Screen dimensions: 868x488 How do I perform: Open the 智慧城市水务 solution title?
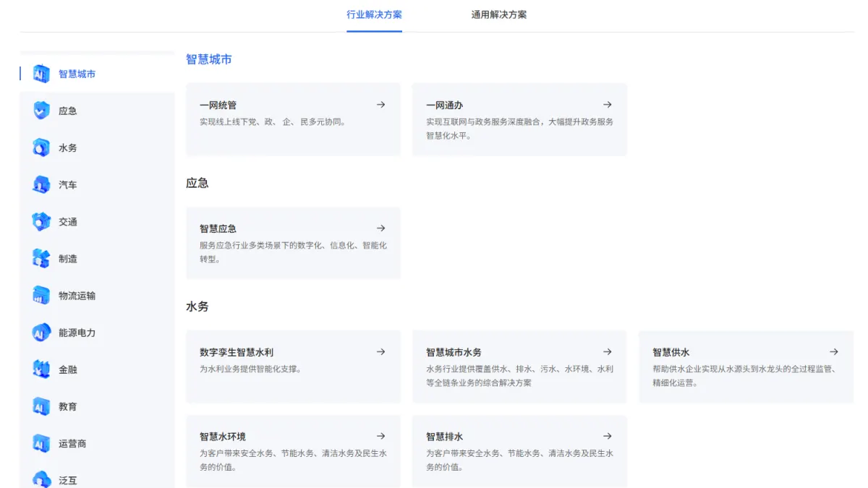click(x=454, y=353)
